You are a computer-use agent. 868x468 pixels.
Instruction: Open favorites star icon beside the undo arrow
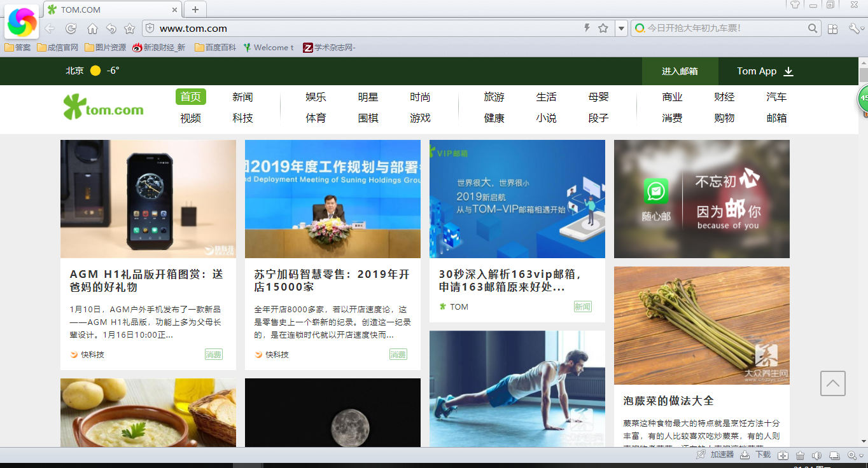tap(129, 29)
